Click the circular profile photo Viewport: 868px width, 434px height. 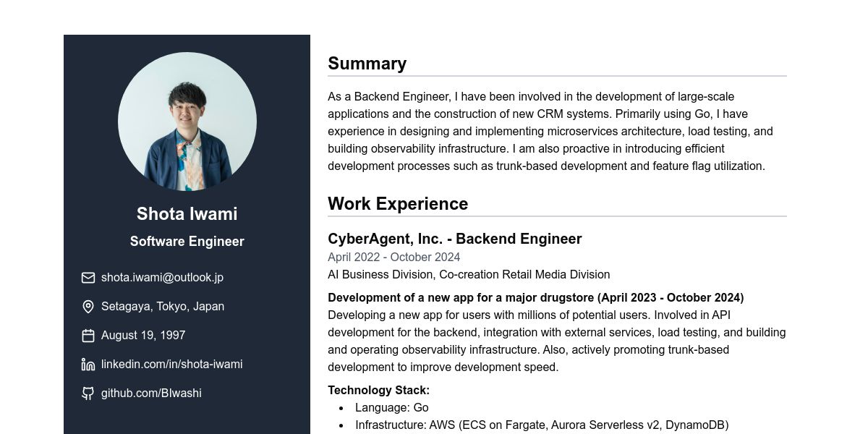(x=187, y=122)
